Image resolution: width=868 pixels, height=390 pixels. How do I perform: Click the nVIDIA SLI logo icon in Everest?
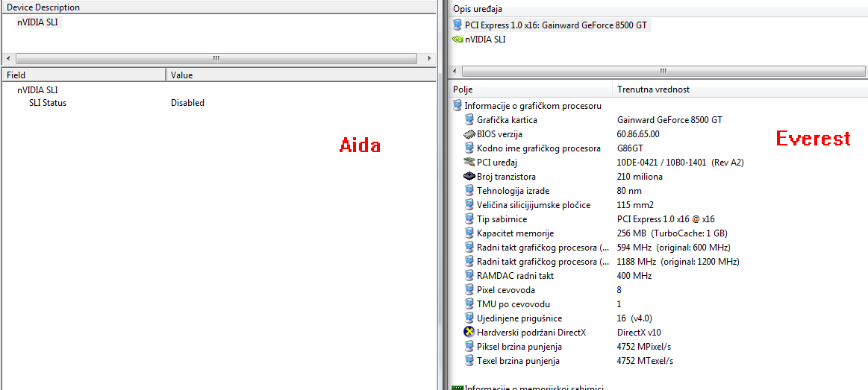point(458,40)
